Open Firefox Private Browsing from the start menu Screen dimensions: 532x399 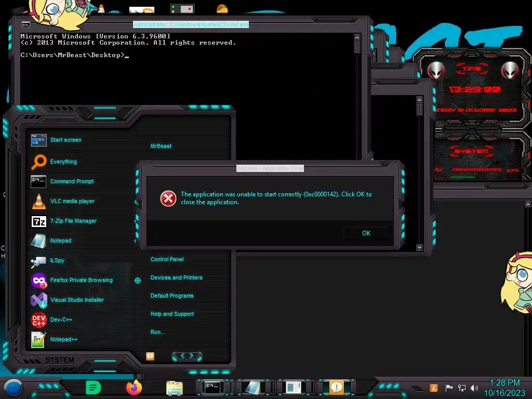[82, 280]
